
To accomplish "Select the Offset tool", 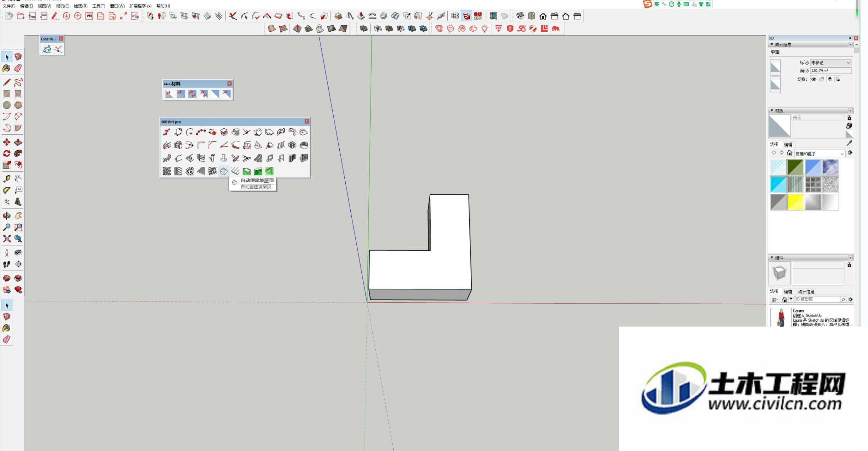I will (18, 165).
